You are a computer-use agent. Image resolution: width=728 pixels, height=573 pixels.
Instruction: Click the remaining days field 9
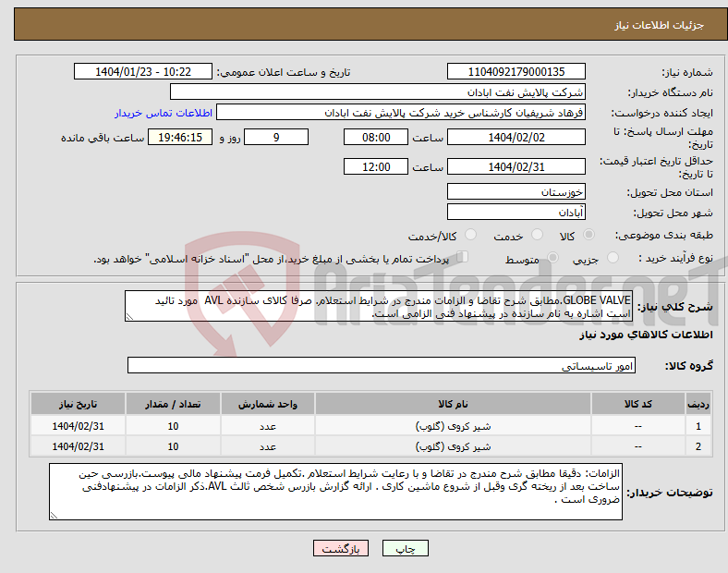[x=276, y=137]
